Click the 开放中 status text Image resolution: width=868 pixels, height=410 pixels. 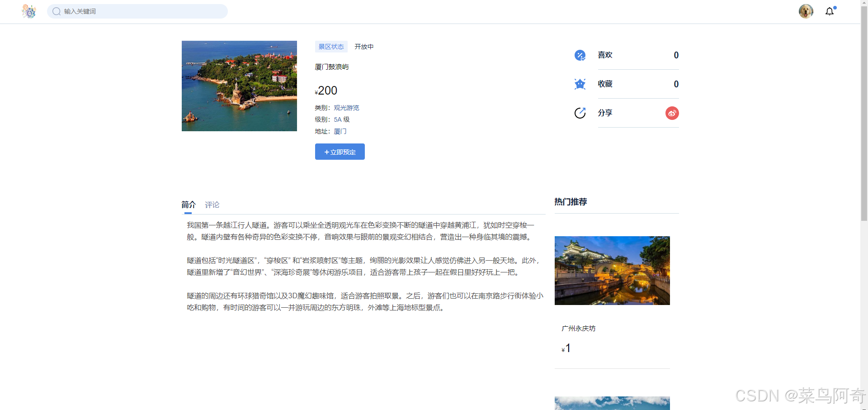(364, 47)
